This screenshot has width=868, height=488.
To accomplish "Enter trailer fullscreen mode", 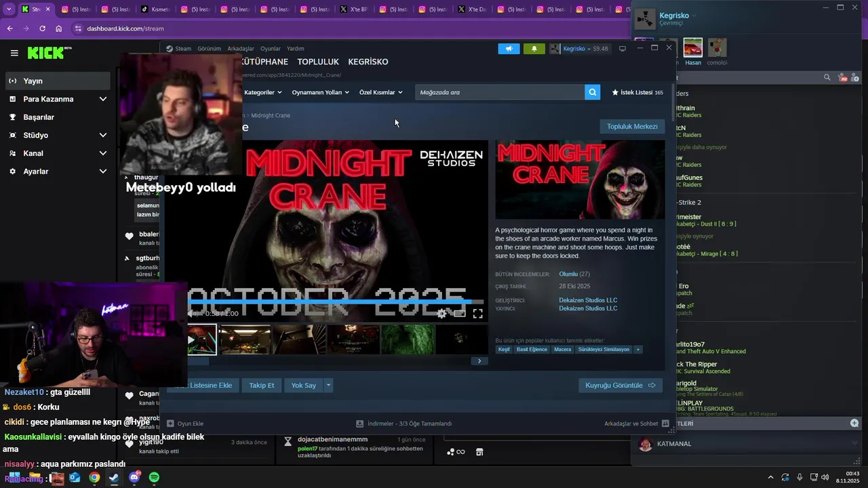I will click(477, 313).
